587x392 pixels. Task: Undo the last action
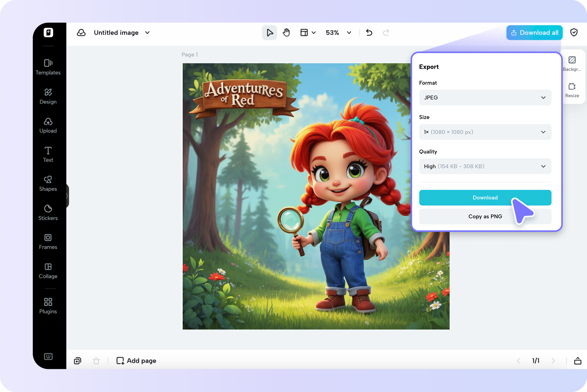[x=369, y=32]
